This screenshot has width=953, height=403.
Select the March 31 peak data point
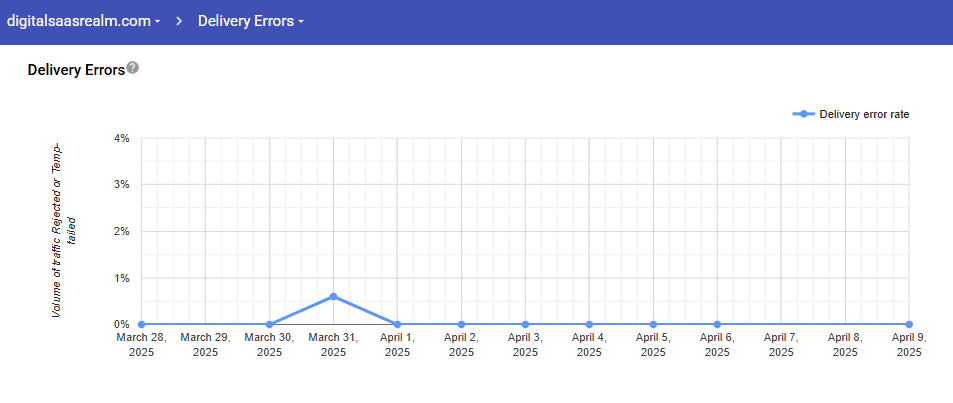pos(333,296)
